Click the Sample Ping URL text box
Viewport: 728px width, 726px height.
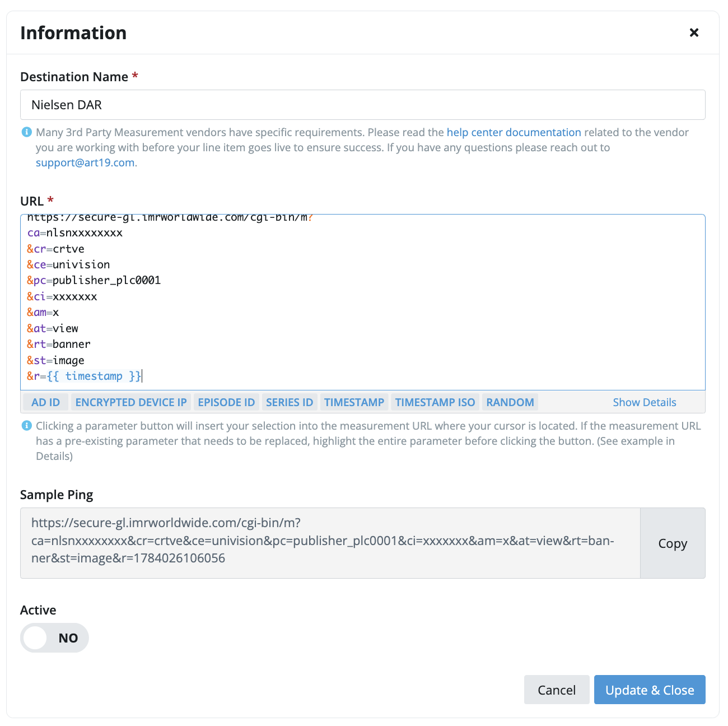coord(330,543)
